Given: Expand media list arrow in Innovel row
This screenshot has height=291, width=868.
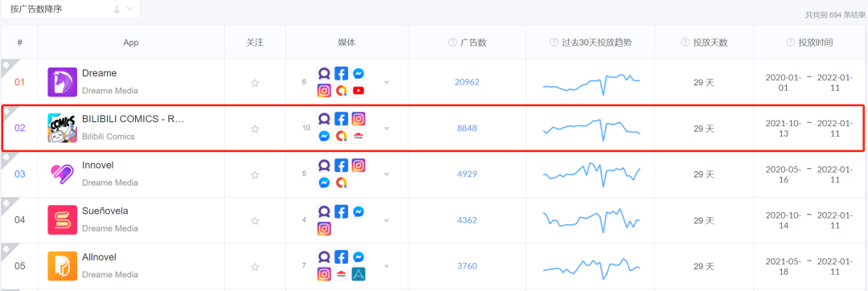Looking at the screenshot, I should pos(387,174).
